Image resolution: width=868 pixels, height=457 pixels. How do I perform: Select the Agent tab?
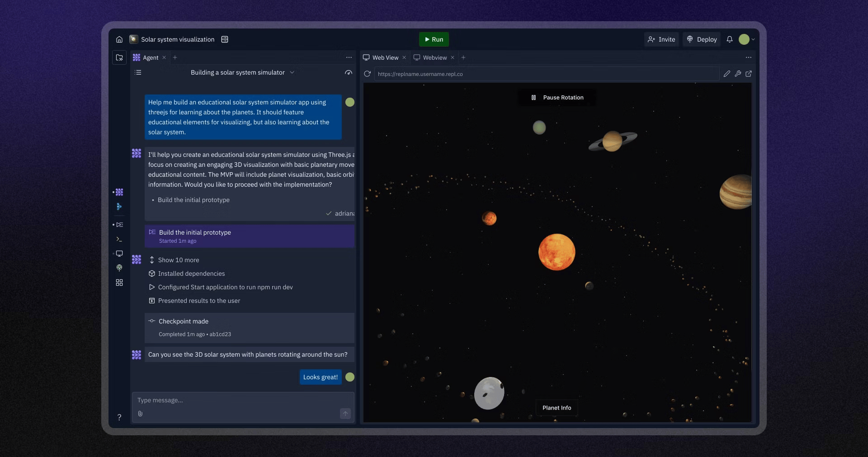151,57
